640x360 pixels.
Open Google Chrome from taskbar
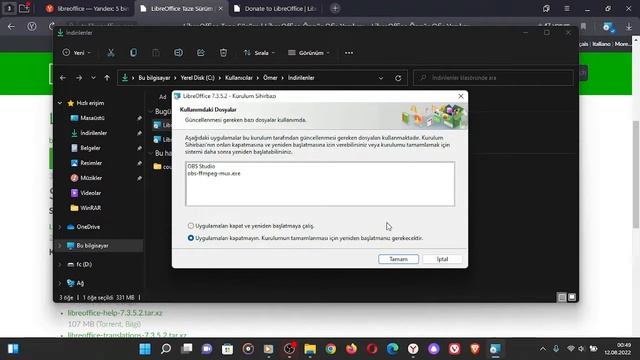pos(331,349)
